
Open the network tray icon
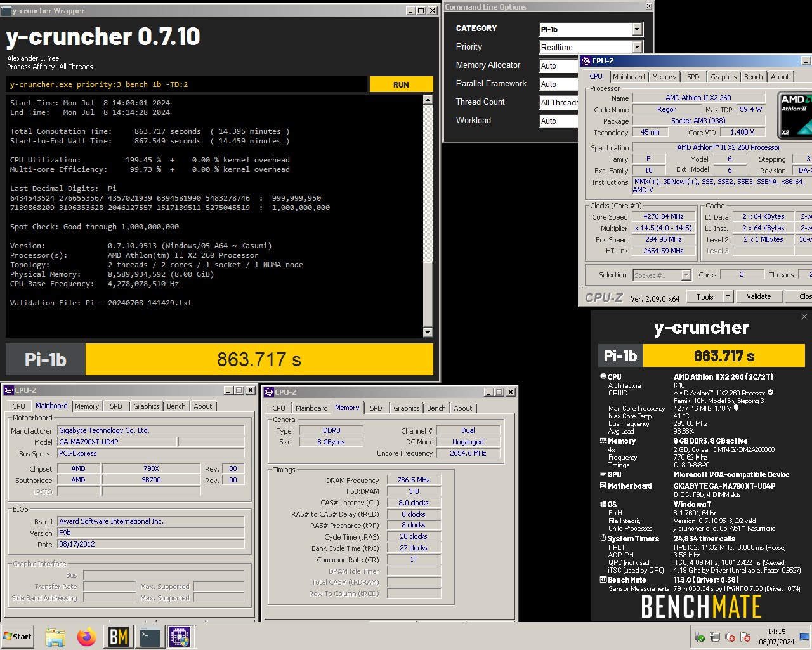tap(715, 637)
